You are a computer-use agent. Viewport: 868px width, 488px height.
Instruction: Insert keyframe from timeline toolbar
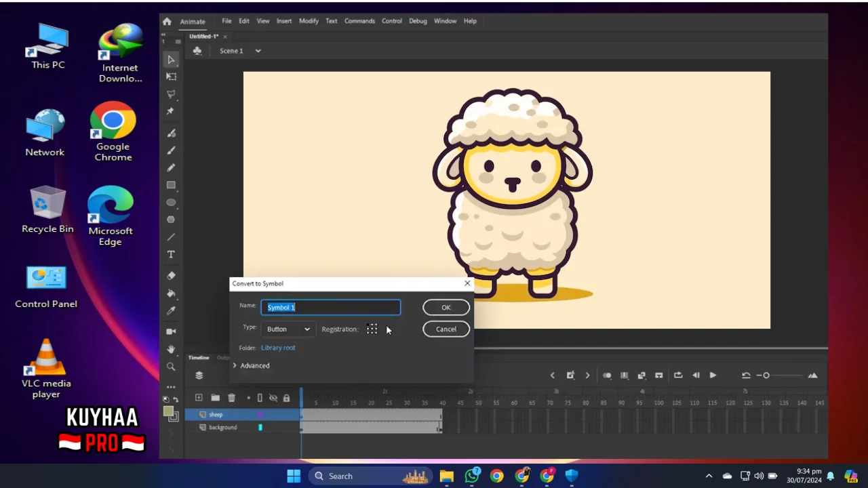pyautogui.click(x=570, y=375)
